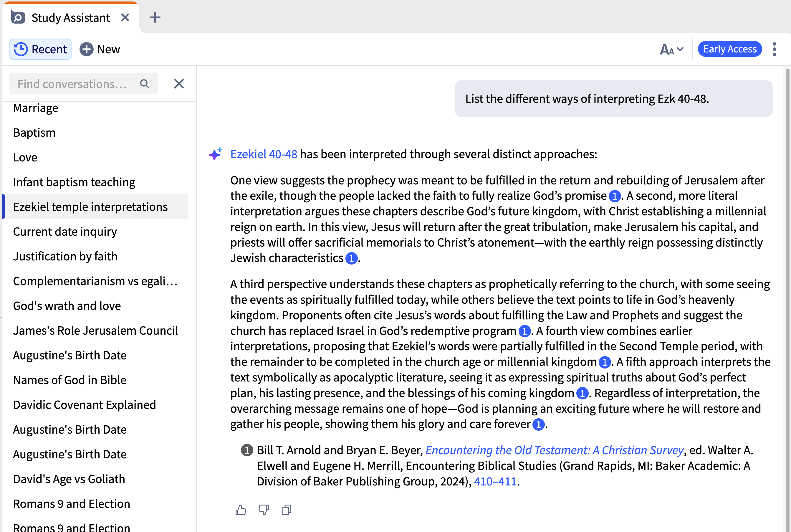Open page 410–411 citation link
Image resolution: width=791 pixels, height=532 pixels.
pos(495,481)
